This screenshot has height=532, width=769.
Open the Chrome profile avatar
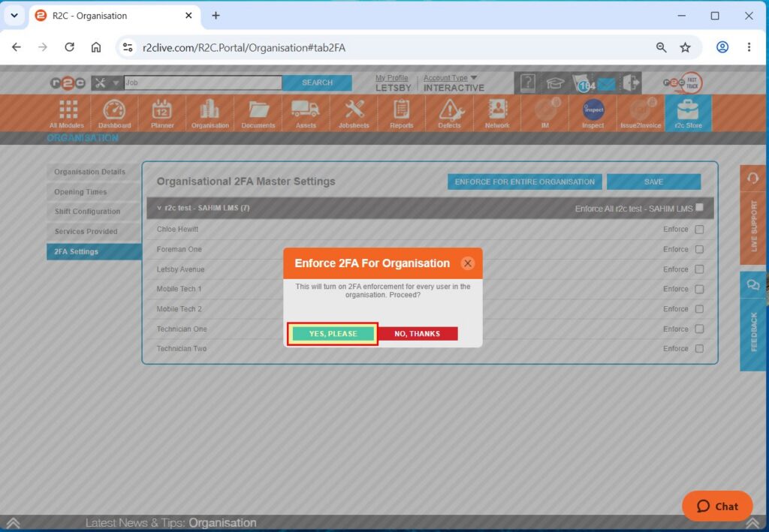click(722, 47)
